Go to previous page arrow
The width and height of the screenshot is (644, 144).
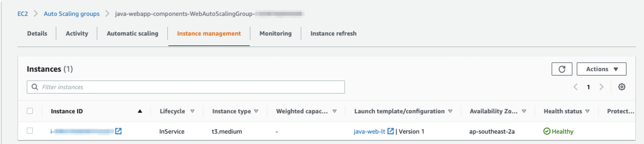coord(575,87)
